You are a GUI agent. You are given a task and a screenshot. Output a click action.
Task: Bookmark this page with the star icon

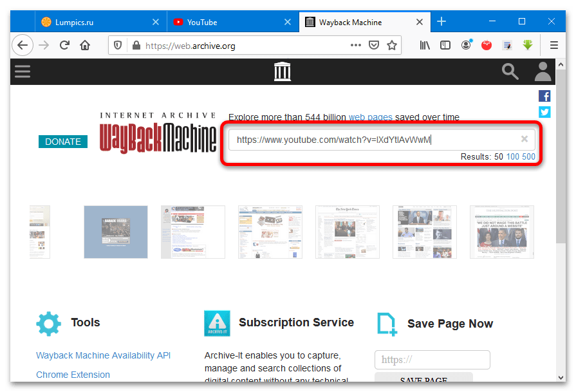pyautogui.click(x=391, y=45)
